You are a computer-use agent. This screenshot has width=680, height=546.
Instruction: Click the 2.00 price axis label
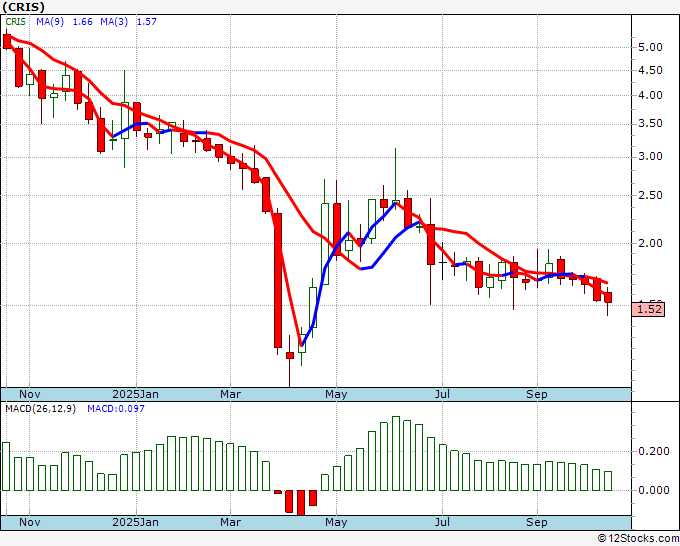point(651,243)
